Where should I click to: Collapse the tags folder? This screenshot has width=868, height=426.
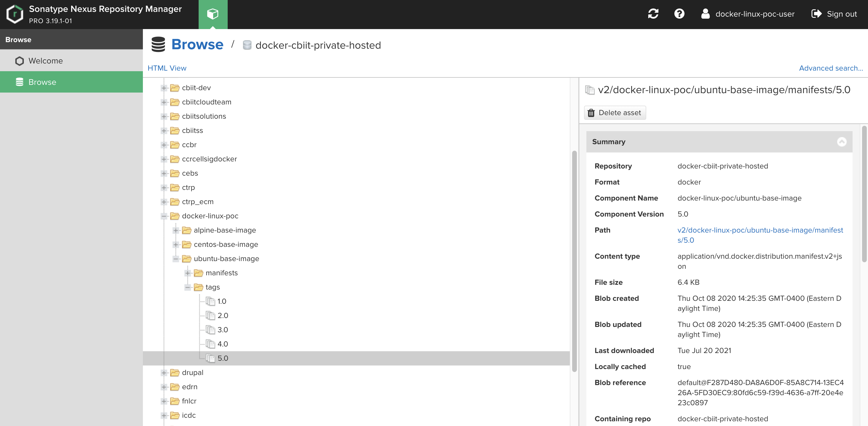(x=187, y=287)
